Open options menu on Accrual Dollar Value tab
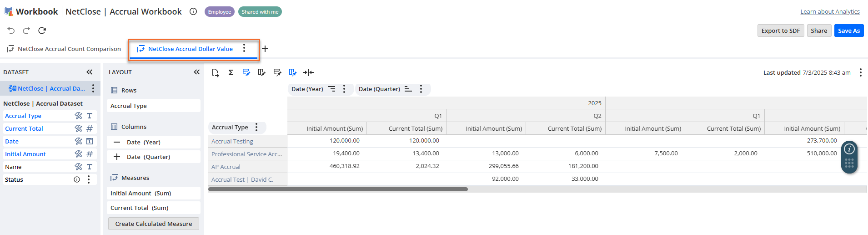 [244, 48]
